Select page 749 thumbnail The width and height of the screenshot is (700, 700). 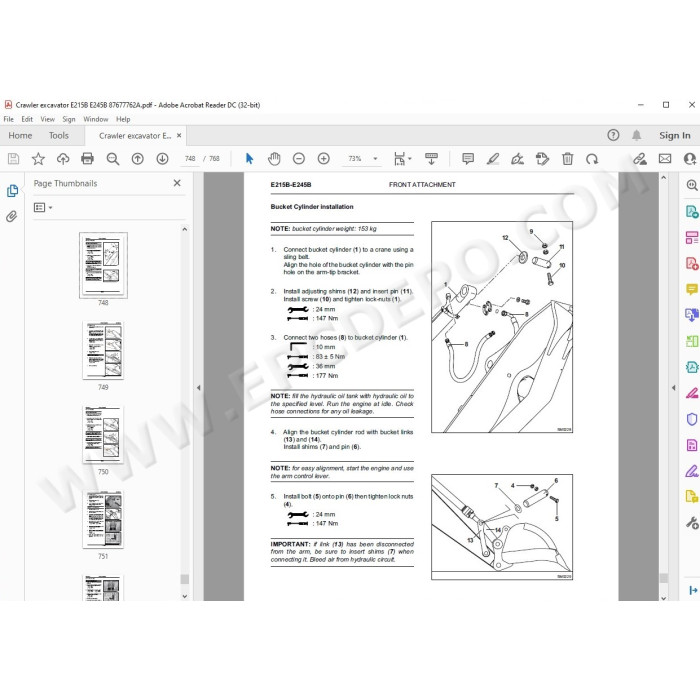click(103, 350)
